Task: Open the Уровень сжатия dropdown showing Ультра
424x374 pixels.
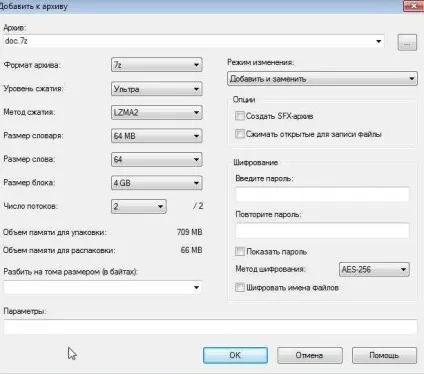Action: coord(156,89)
